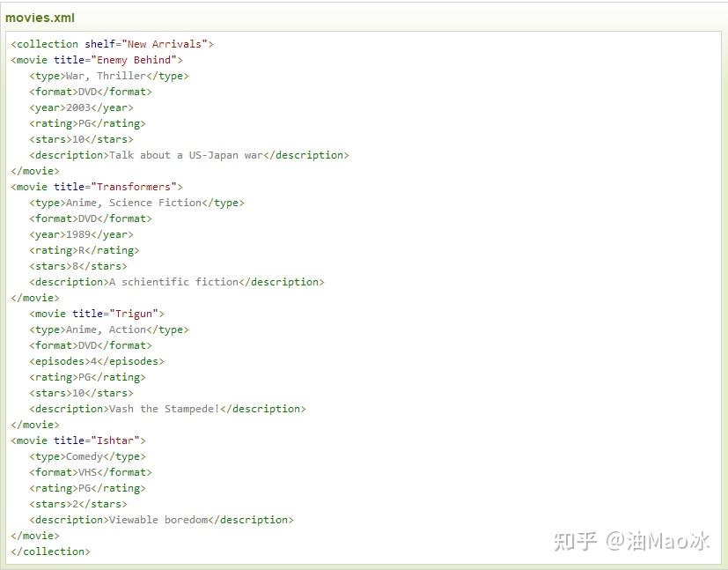The image size is (728, 570).
Task: Select the rating R under Transformers
Action: coord(79,249)
